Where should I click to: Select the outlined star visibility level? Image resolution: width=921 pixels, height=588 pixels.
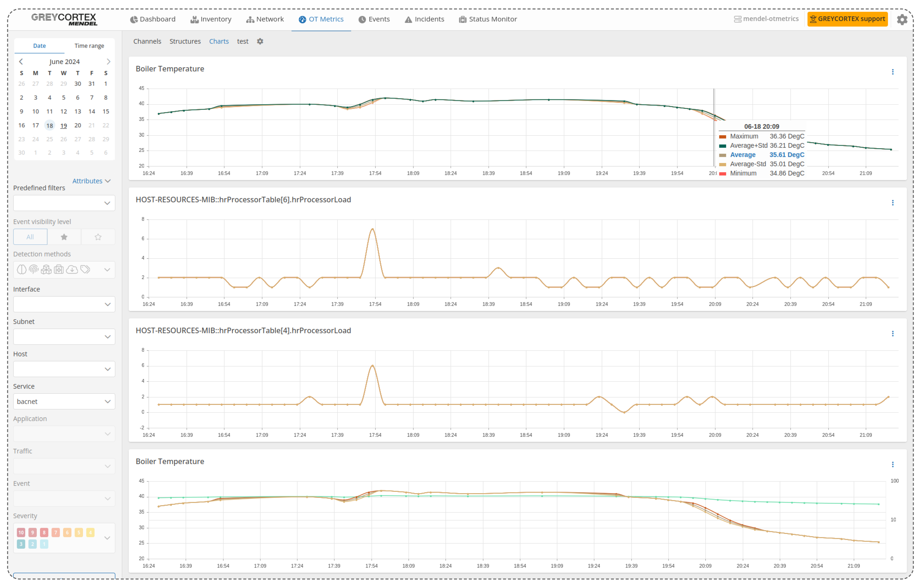click(x=98, y=237)
